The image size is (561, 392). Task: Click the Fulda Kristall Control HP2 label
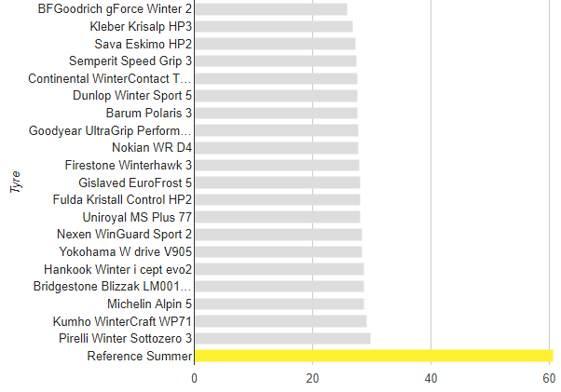coord(124,199)
